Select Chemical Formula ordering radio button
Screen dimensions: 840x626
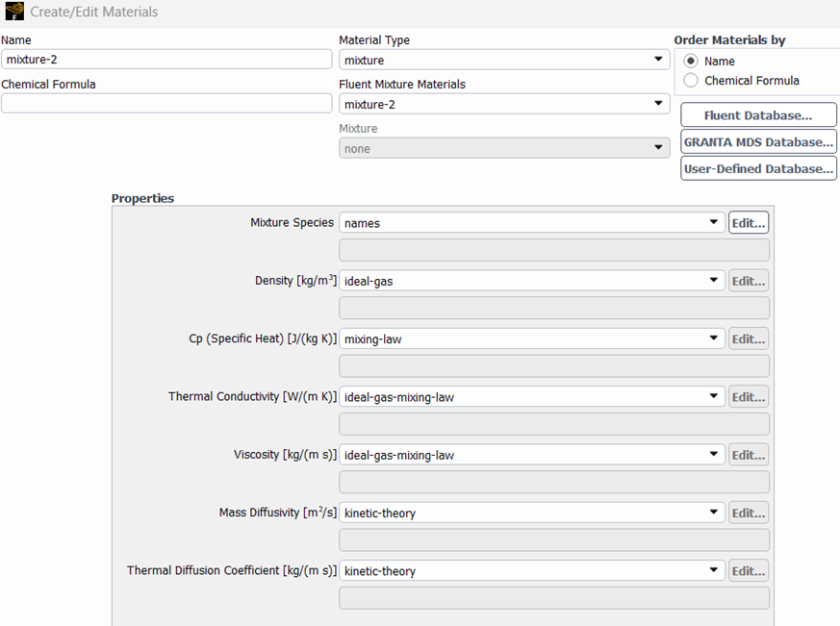[x=691, y=81]
